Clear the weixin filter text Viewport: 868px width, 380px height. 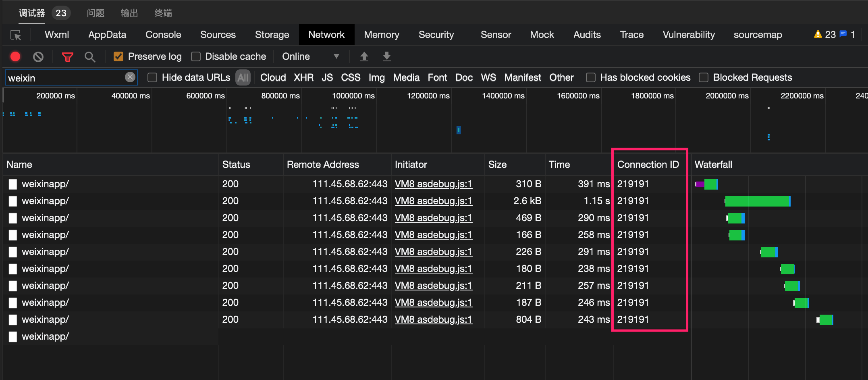(x=130, y=77)
